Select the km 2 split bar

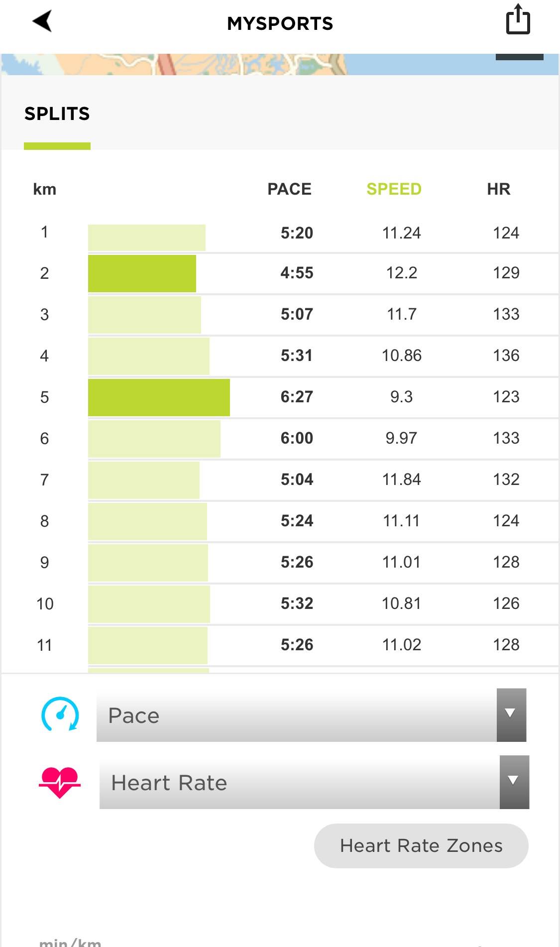pos(142,273)
